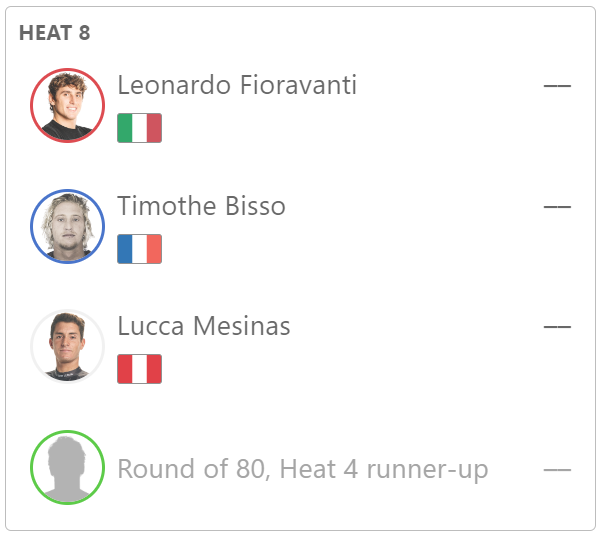Image resolution: width=605 pixels, height=539 pixels.
Task: Click the HEAT 8 heading
Action: 54,33
